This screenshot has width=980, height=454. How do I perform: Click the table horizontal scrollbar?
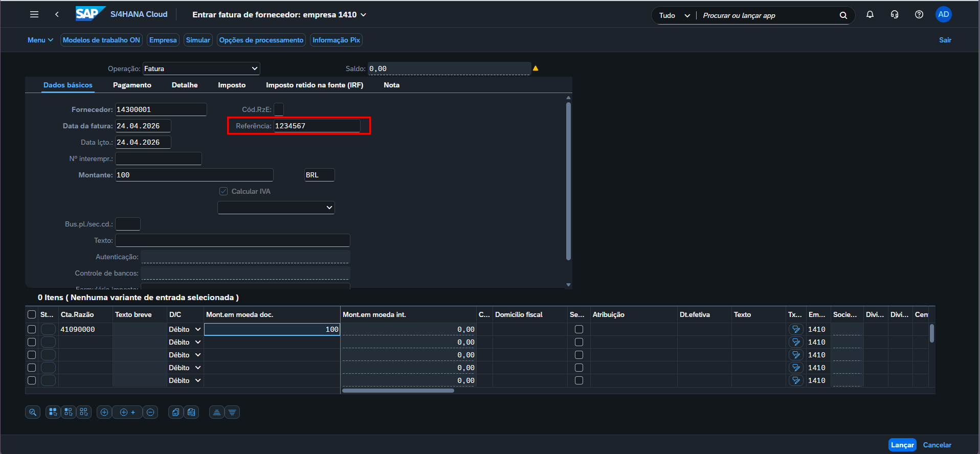coord(398,391)
